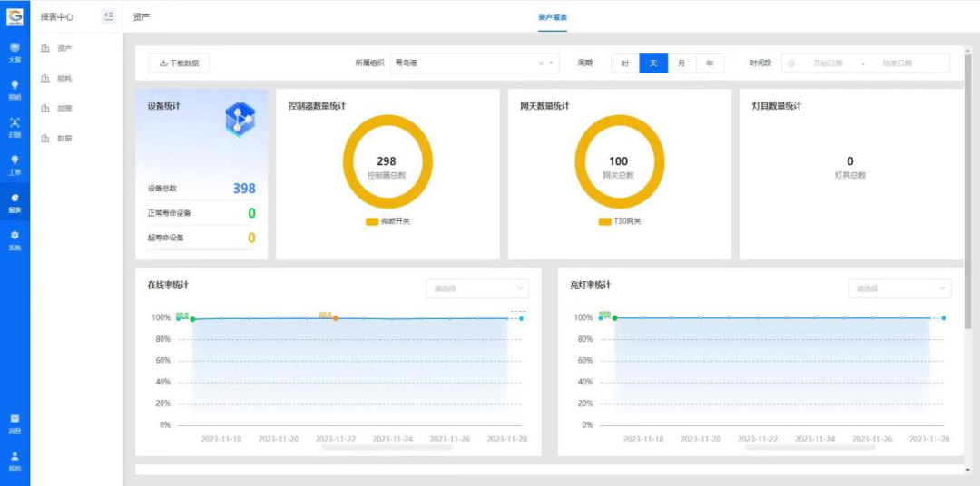Open the 亮灯率统计 chart select dropdown
The height and width of the screenshot is (486, 980).
coord(900,288)
